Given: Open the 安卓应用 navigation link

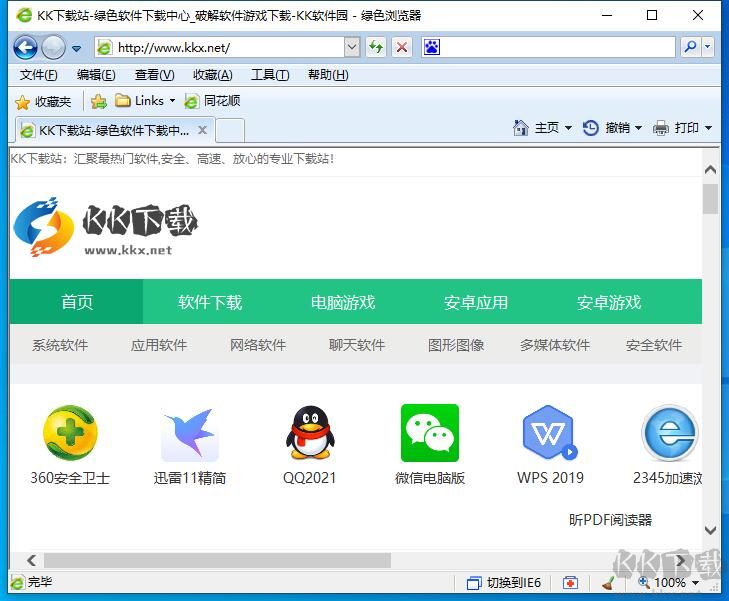Looking at the screenshot, I should pyautogui.click(x=476, y=302).
